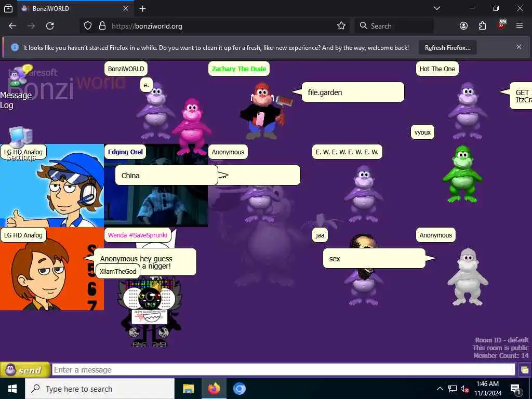Click the green Bonzi character

[462, 174]
